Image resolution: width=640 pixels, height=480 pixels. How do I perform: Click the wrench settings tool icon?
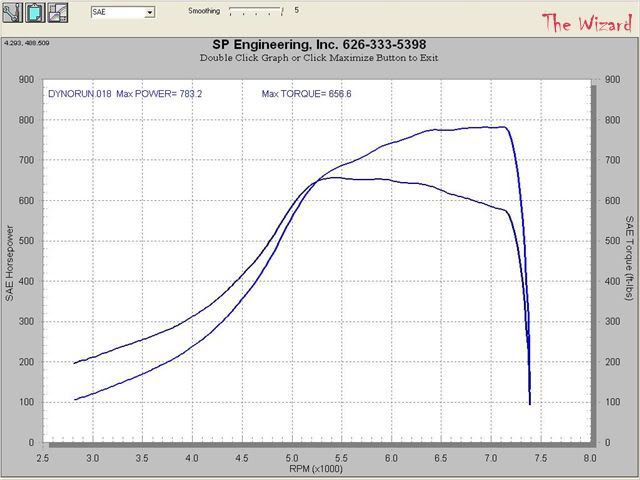14,13
